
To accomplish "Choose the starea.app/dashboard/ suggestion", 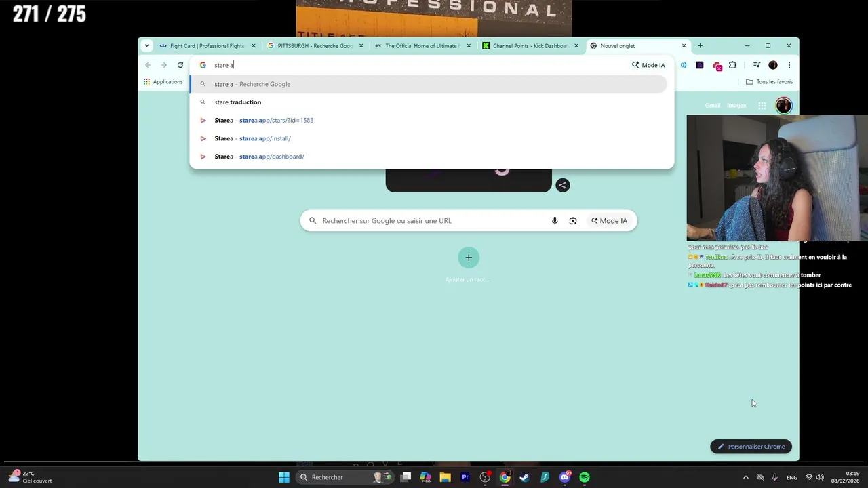I will (428, 157).
